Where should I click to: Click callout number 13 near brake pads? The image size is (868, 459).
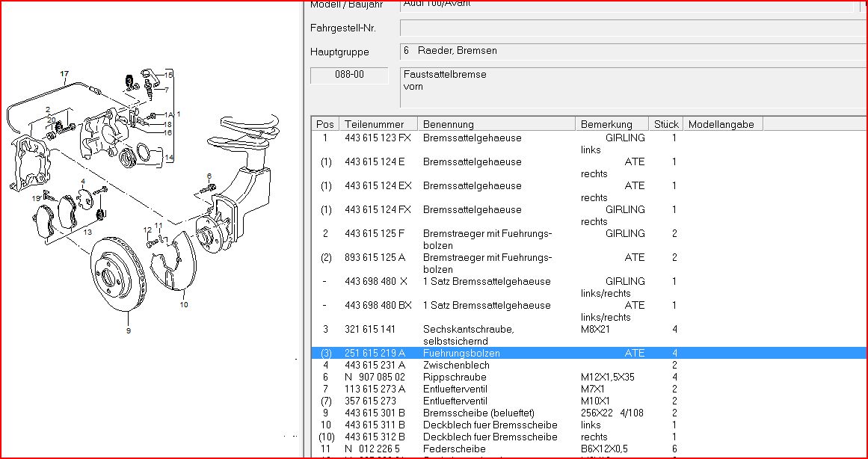click(87, 232)
